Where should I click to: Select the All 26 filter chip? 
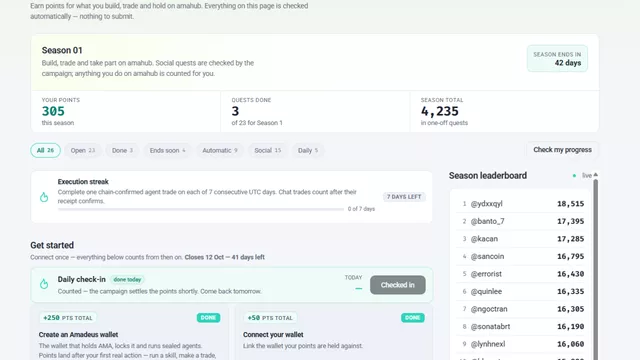point(45,150)
